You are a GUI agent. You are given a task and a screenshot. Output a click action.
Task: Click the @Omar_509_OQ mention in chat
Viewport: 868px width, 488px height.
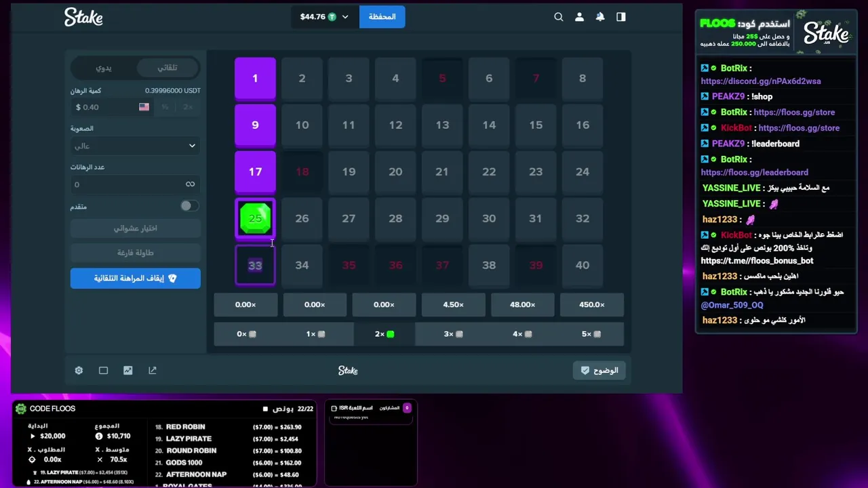coord(732,305)
